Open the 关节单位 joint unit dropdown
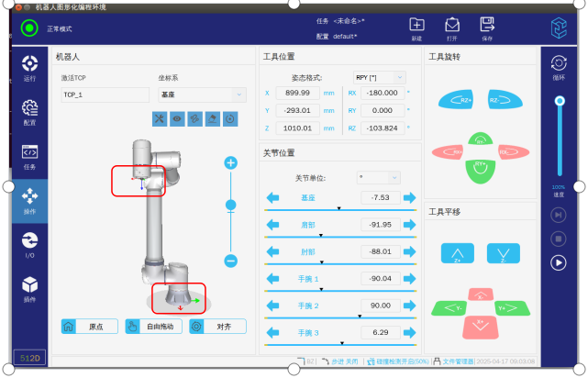 coord(378,177)
